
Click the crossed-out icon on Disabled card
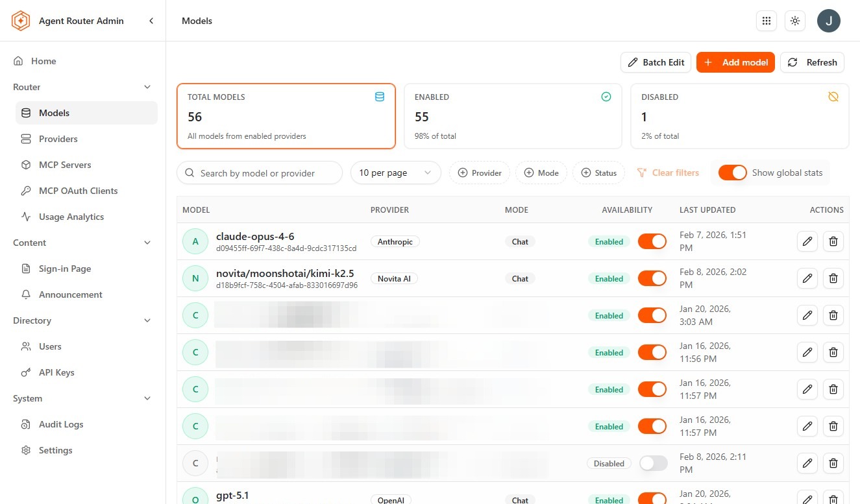[x=833, y=97]
